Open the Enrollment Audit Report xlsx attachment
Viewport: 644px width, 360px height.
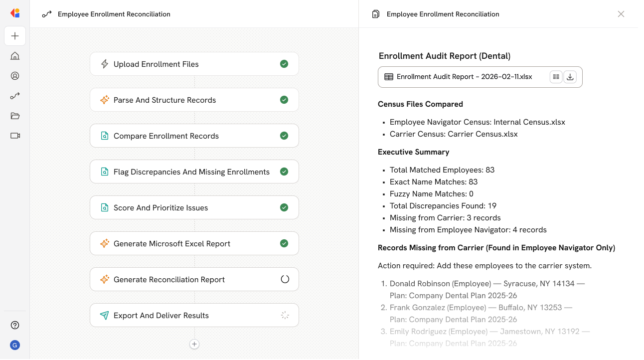pyautogui.click(x=464, y=77)
